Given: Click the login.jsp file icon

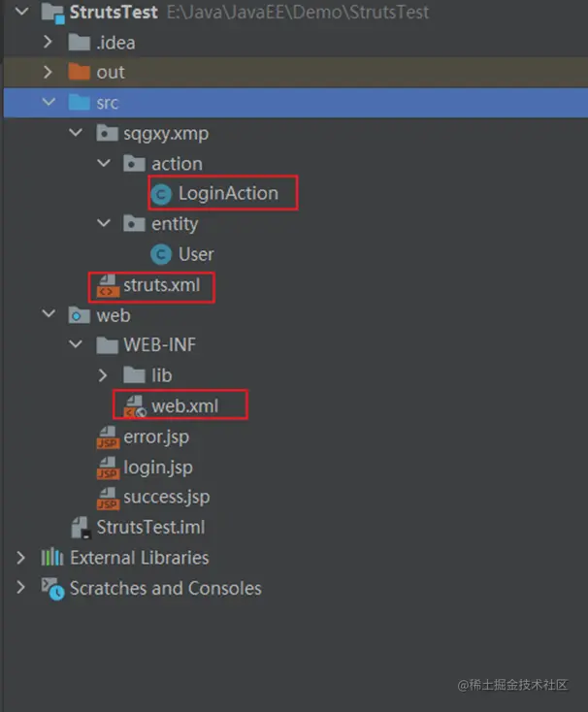Looking at the screenshot, I should pos(108,468).
